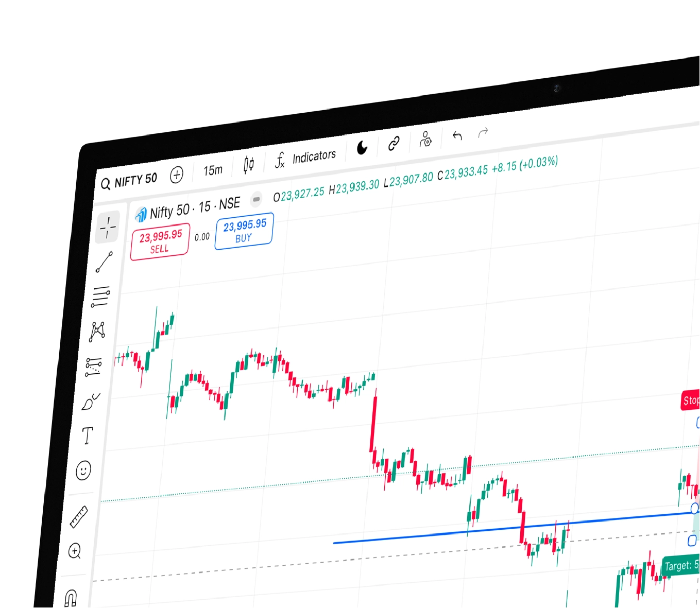Image resolution: width=700 pixels, height=608 pixels.
Task: Select the ruler measure tool
Action: (79, 517)
